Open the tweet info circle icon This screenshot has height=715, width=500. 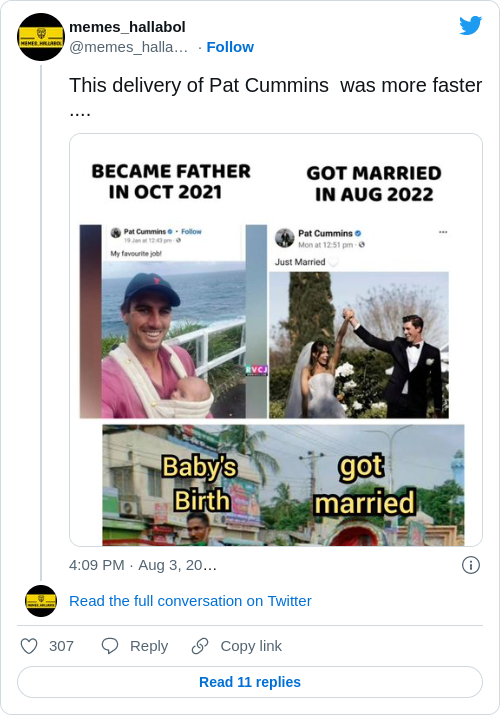(471, 565)
